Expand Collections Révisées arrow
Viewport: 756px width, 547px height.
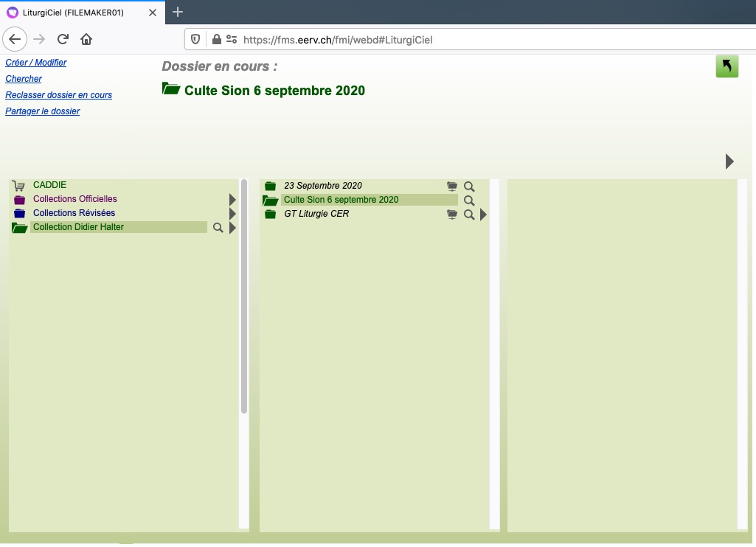point(232,214)
